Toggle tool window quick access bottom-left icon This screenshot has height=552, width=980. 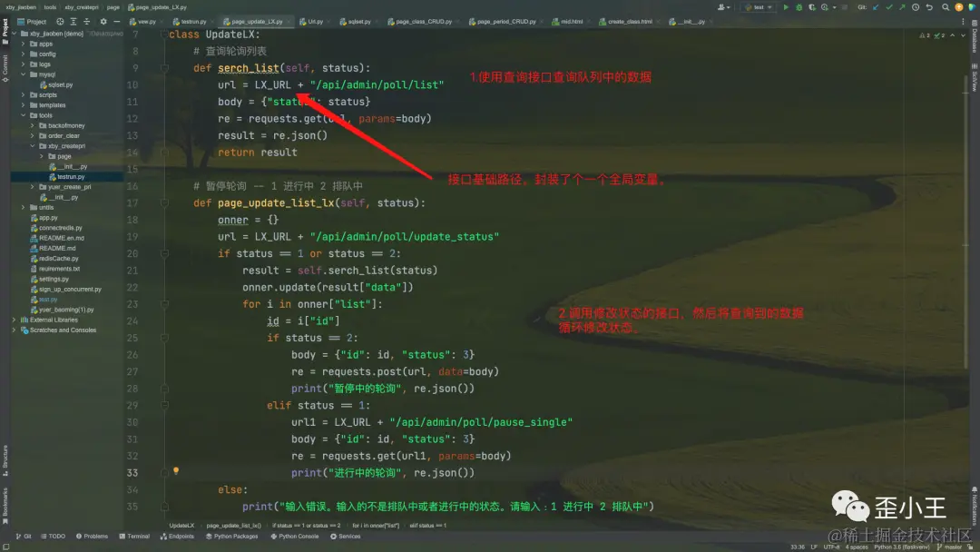coord(5,547)
